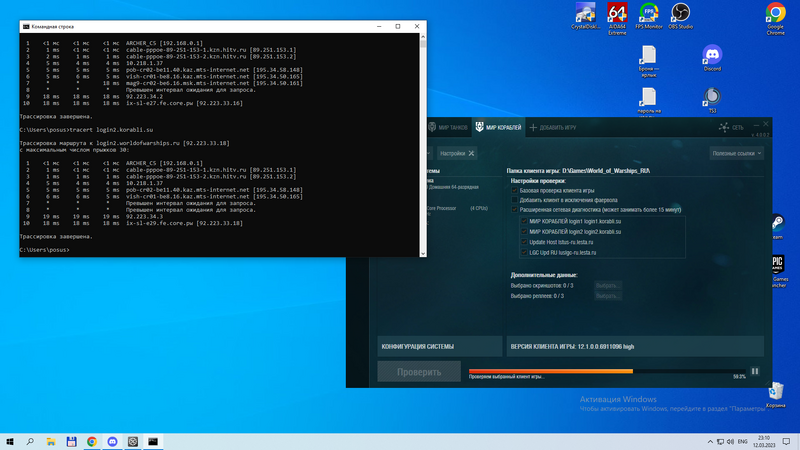Toggle Расширенная сетевая диагностика checkbox

[514, 210]
